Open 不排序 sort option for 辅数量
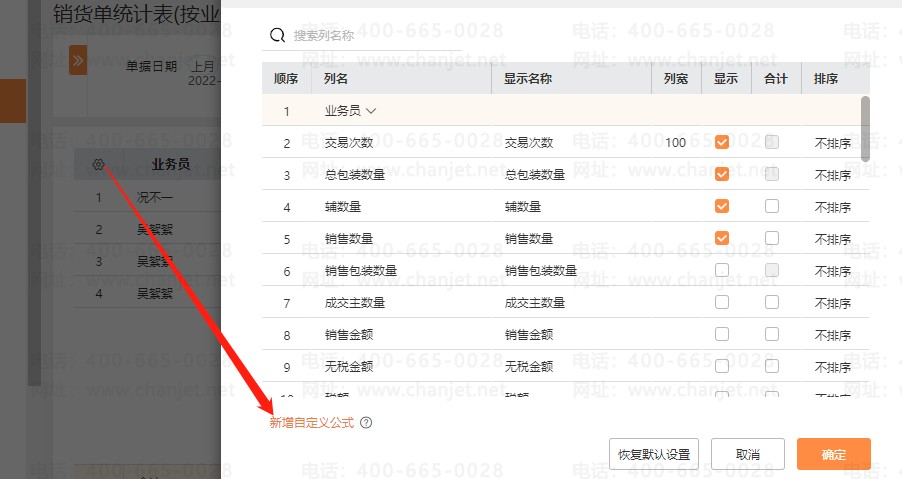Image resolution: width=902 pixels, height=479 pixels. click(832, 207)
